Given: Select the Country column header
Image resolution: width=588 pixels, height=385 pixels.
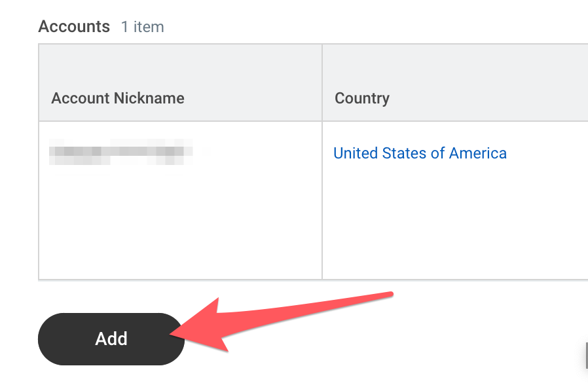Looking at the screenshot, I should click(361, 98).
